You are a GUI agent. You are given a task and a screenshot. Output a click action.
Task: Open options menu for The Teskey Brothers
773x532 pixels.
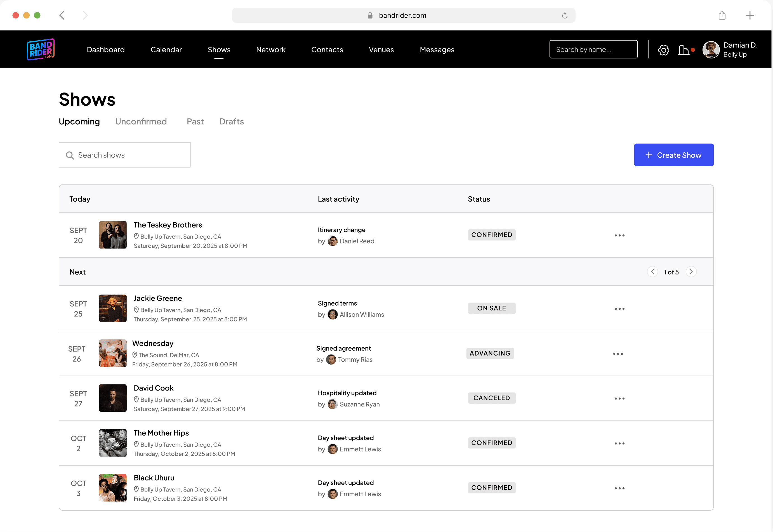(619, 235)
